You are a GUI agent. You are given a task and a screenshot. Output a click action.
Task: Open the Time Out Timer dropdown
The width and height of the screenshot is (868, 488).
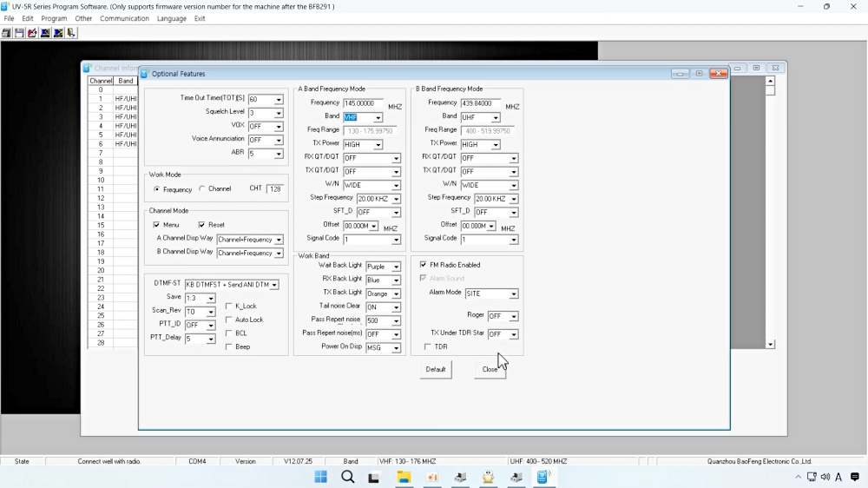click(279, 100)
